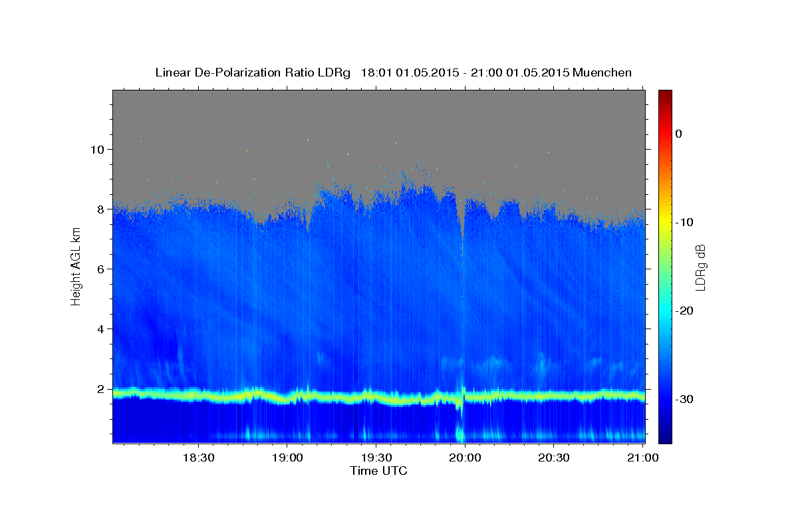Screen dimensions: 798x532
Task: Click the 'Muenchen' location in the title
Action: tap(602, 72)
